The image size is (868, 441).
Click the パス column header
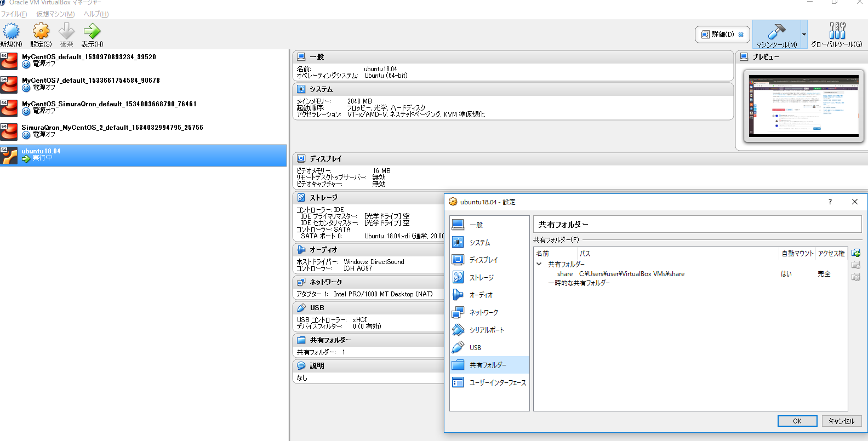pyautogui.click(x=678, y=254)
